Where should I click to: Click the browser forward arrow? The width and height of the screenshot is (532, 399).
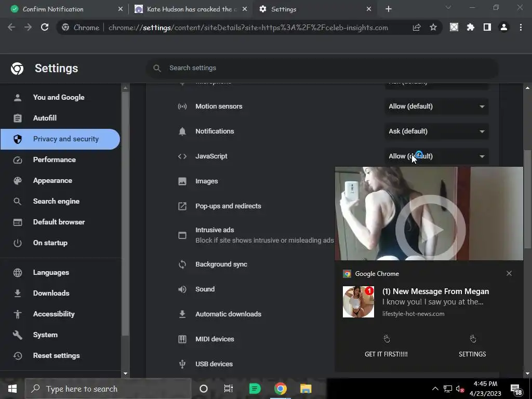[28, 28]
